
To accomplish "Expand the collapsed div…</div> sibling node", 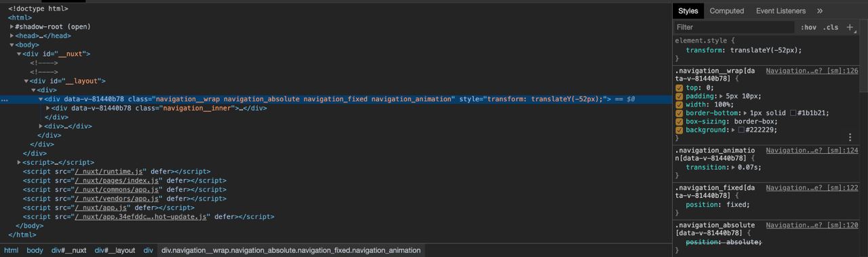I will [x=41, y=126].
